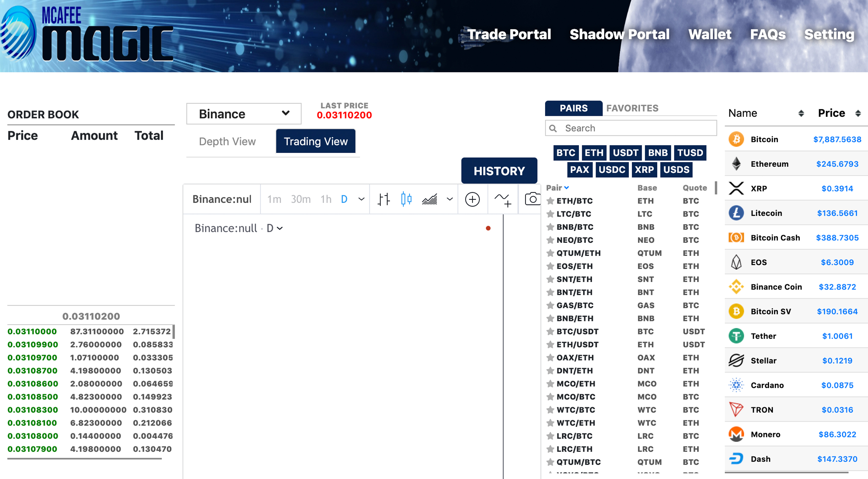Click the Binance Coin icon

click(736, 287)
